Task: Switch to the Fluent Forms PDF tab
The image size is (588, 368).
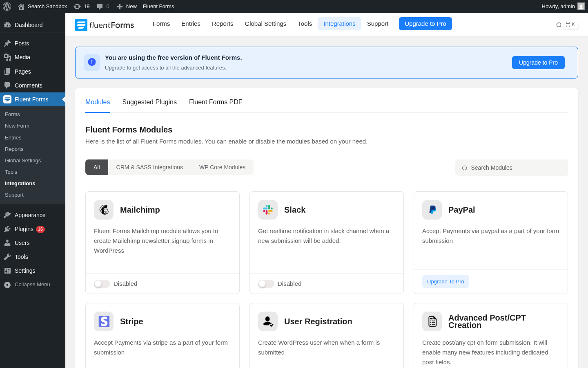Action: tap(216, 102)
